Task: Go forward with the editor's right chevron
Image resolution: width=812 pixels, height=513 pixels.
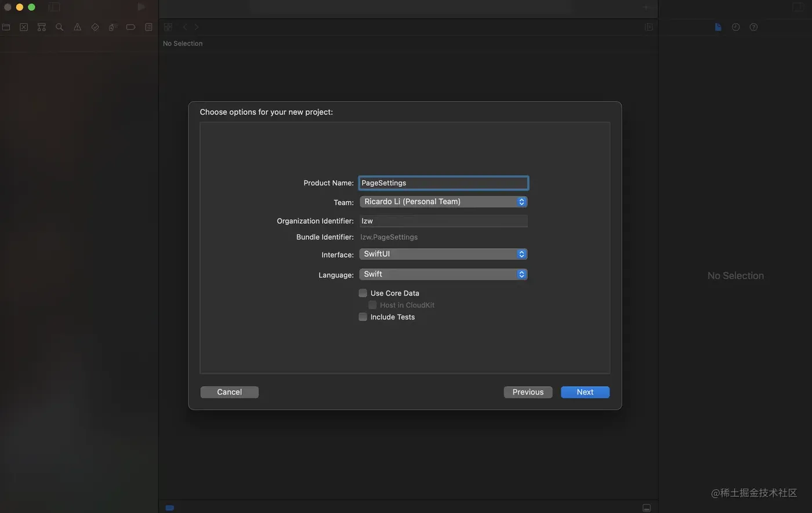Action: click(197, 27)
